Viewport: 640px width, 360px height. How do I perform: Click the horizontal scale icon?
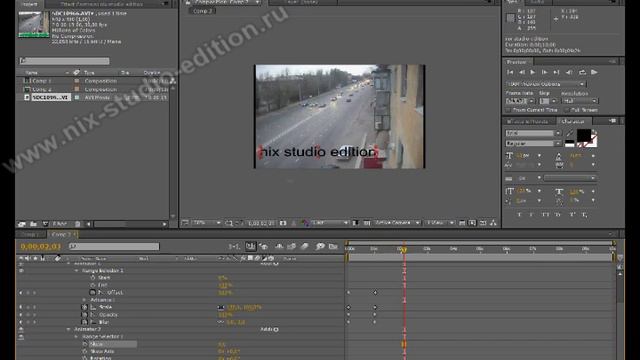point(559,191)
